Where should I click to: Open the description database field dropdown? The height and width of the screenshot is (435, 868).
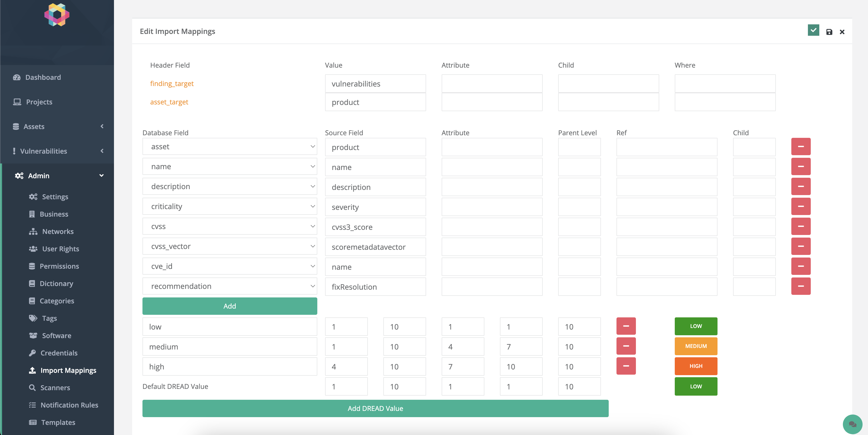[x=229, y=186]
